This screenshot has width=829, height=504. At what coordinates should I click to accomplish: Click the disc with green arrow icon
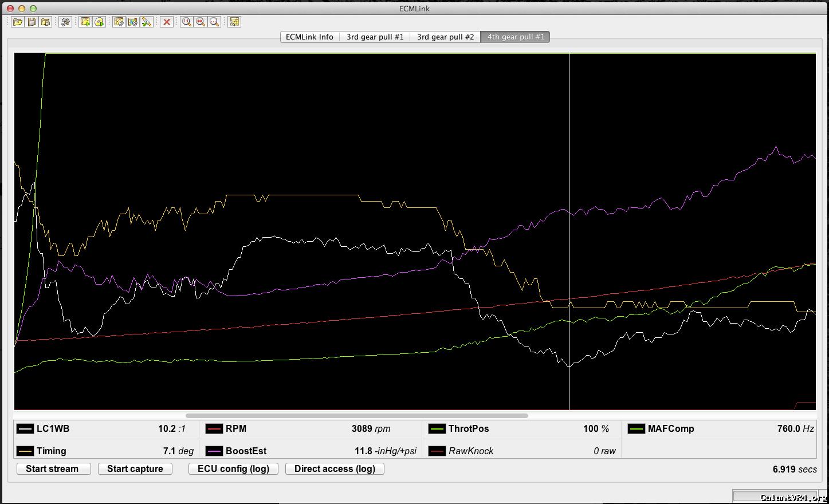99,22
